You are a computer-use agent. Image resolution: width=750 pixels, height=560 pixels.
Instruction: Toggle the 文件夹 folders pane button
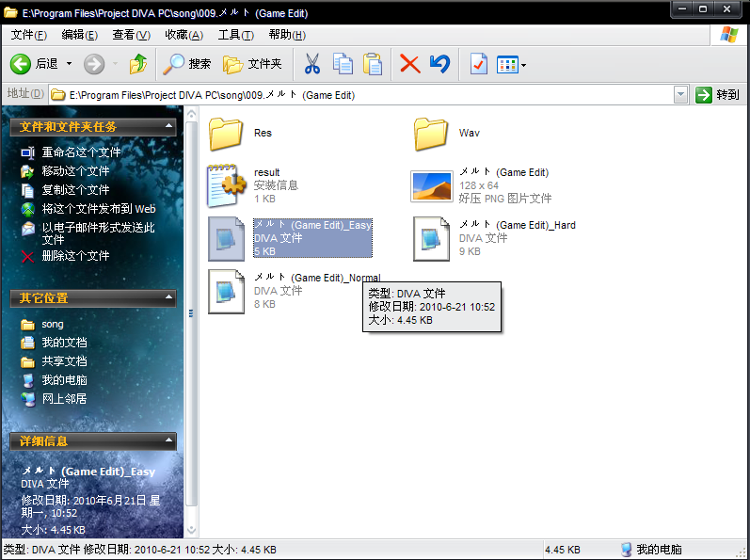252,64
